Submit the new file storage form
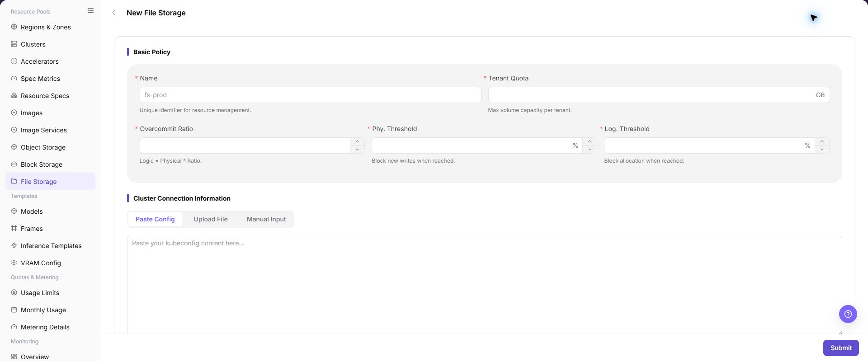This screenshot has width=868, height=361. pyautogui.click(x=841, y=348)
